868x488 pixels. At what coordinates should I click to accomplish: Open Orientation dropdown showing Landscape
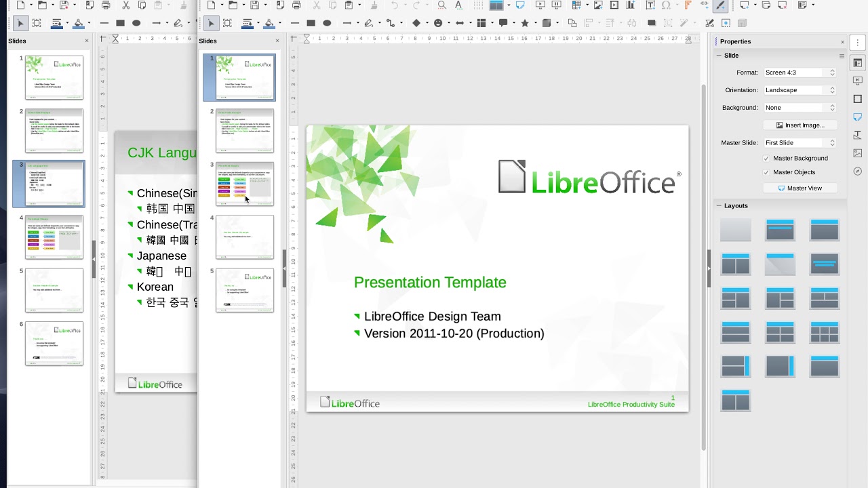(x=800, y=90)
